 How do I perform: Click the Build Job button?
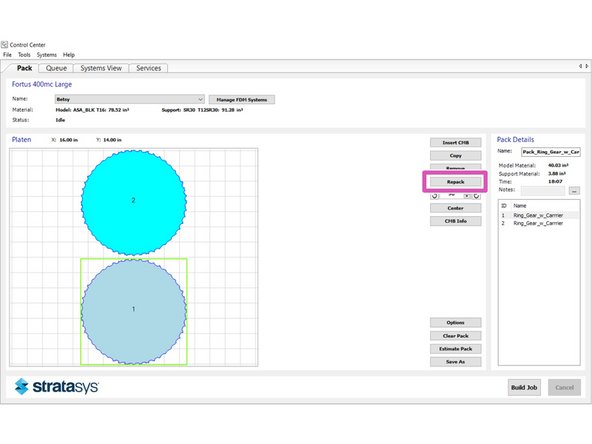click(524, 387)
